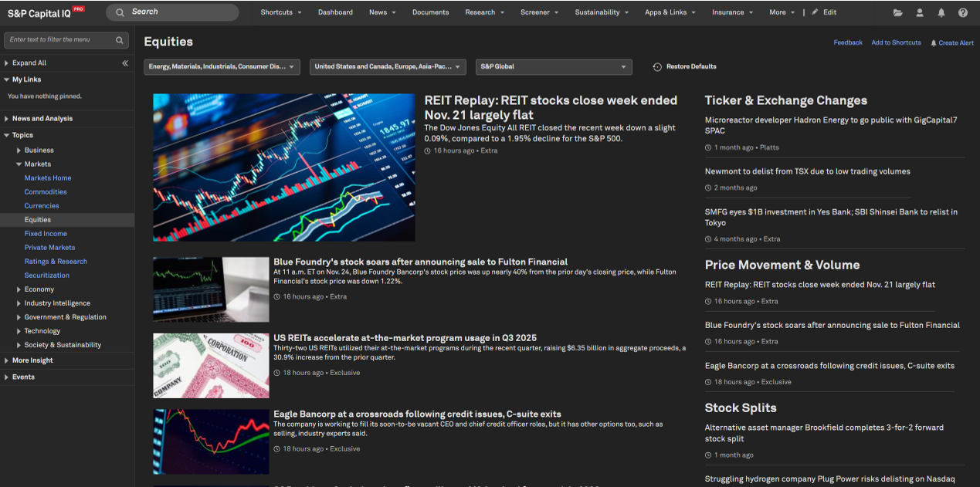Click the menu filter text field
The height and width of the screenshot is (487, 980).
[59, 40]
